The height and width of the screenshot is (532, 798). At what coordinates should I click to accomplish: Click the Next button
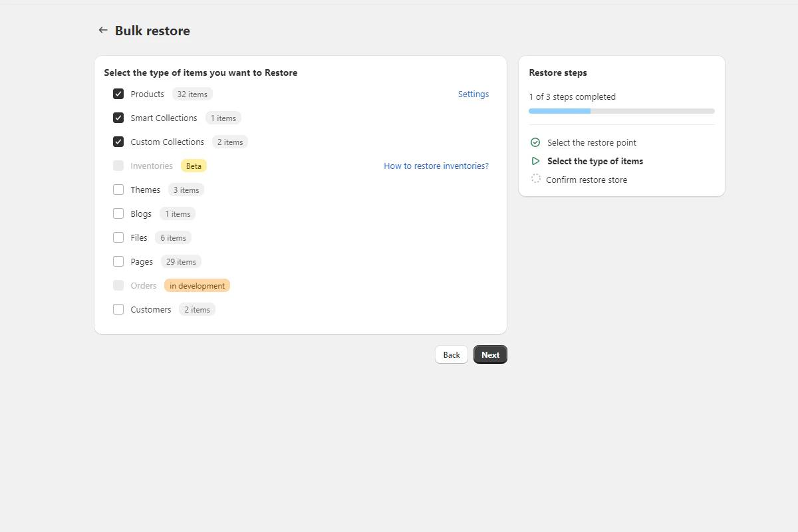click(490, 354)
